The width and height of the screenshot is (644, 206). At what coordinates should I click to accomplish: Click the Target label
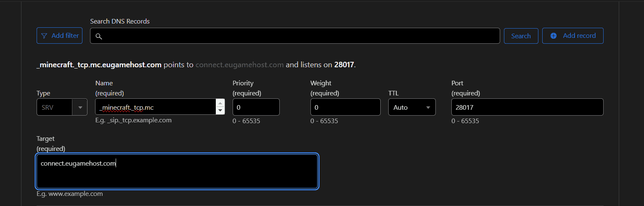45,139
